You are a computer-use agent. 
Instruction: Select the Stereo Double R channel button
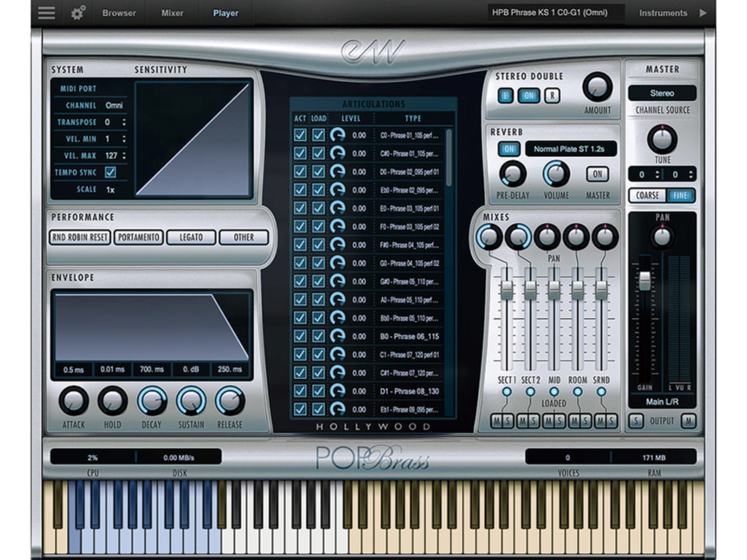point(552,96)
